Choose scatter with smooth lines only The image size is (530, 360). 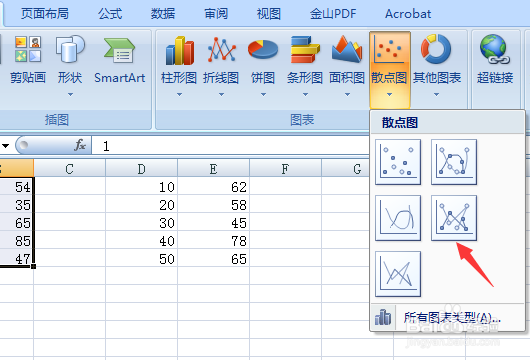pyautogui.click(x=398, y=218)
